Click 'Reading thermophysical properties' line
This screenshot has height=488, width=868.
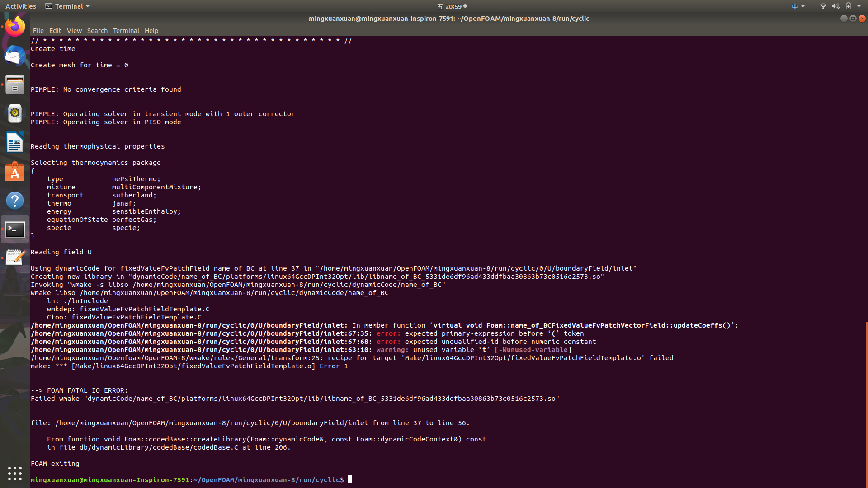[x=98, y=146]
